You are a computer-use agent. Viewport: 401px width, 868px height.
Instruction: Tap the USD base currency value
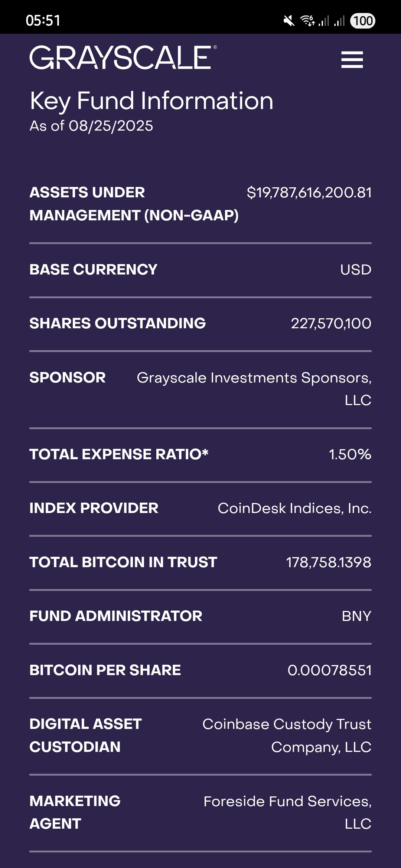point(356,270)
